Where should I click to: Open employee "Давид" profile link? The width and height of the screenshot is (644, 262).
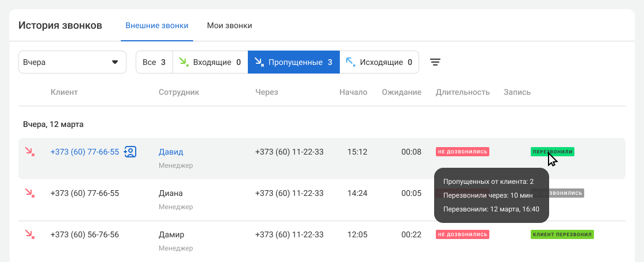[171, 152]
